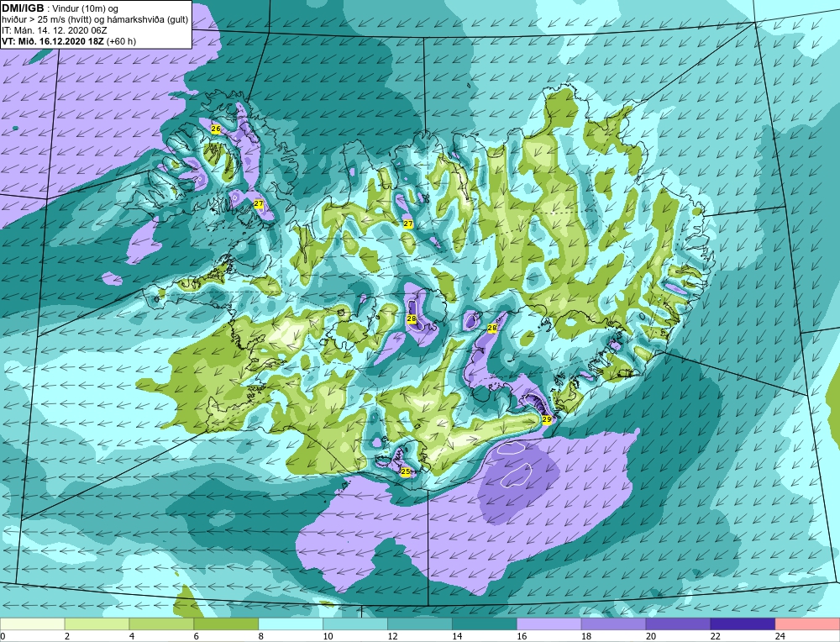Click the medium teal 12–14 m/s legend swatch
Screen dimensions: 840x642
pyautogui.click(x=420, y=624)
